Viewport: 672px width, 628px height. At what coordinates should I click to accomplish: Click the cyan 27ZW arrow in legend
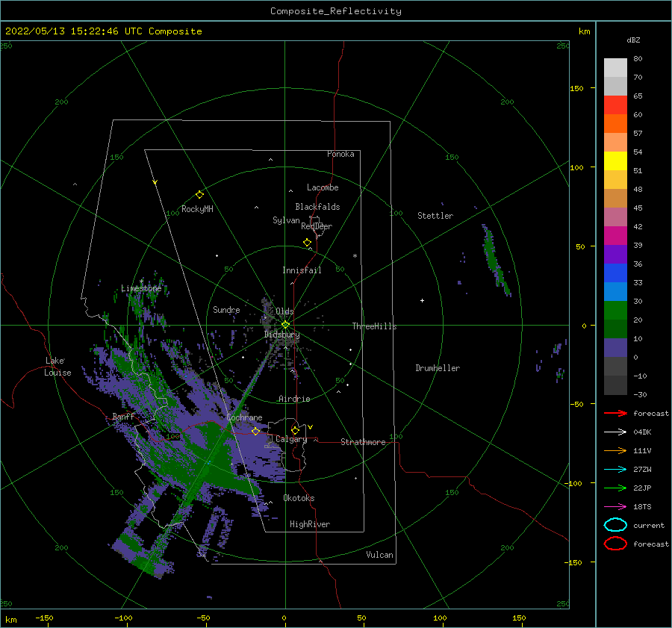pos(615,469)
